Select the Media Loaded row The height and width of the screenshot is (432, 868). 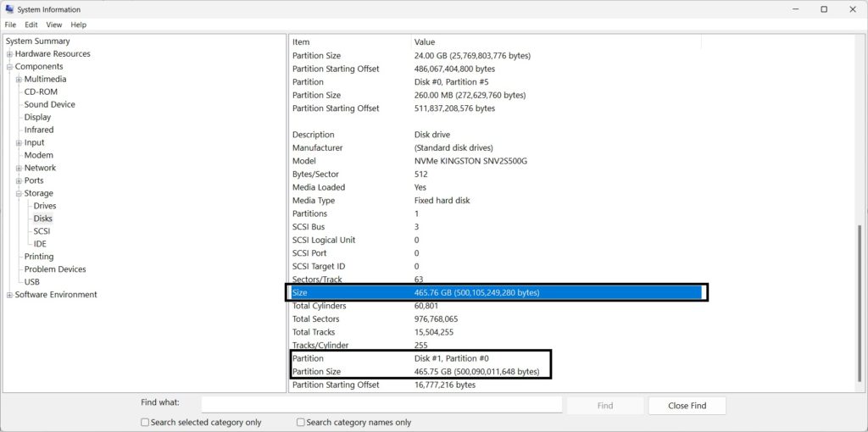coord(497,187)
